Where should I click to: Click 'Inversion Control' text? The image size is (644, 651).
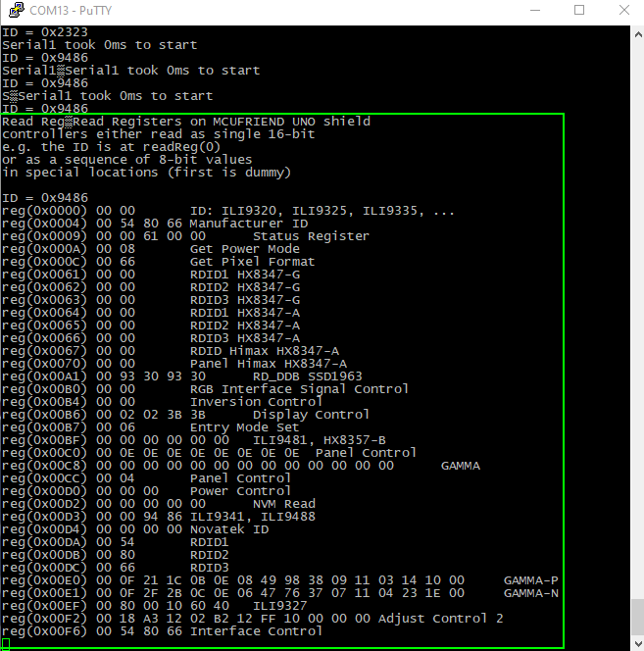pyautogui.click(x=256, y=401)
